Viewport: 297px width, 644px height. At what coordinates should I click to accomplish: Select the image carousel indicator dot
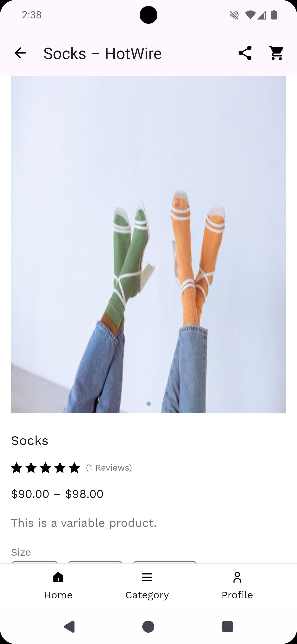click(x=148, y=404)
